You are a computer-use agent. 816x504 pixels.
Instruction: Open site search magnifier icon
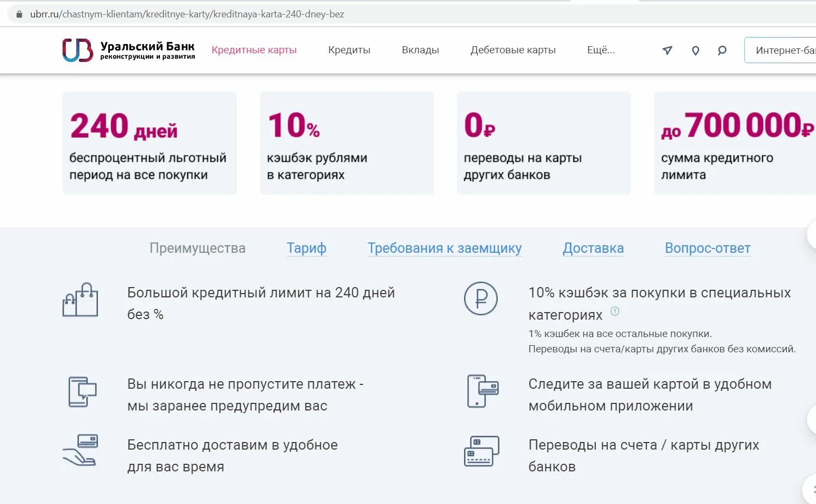[x=722, y=51]
